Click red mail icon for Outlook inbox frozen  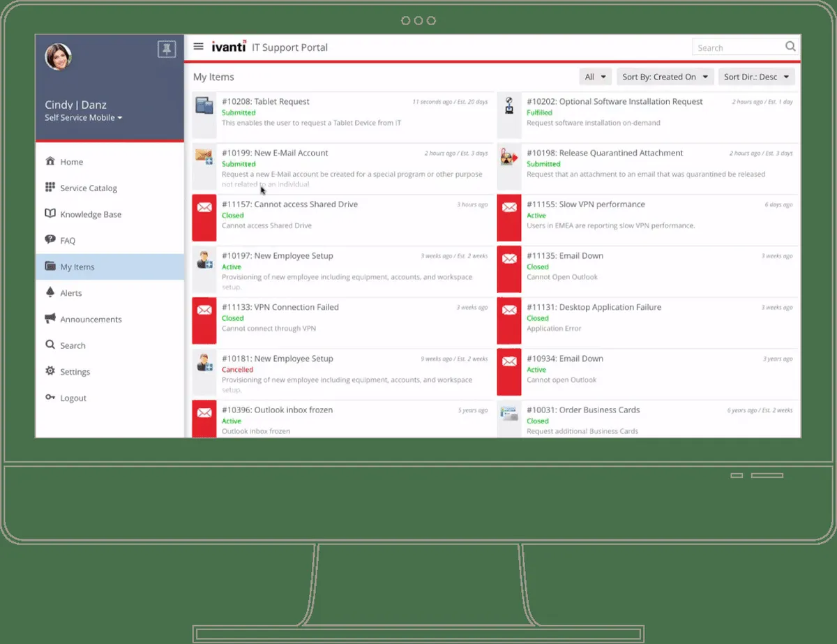204,413
